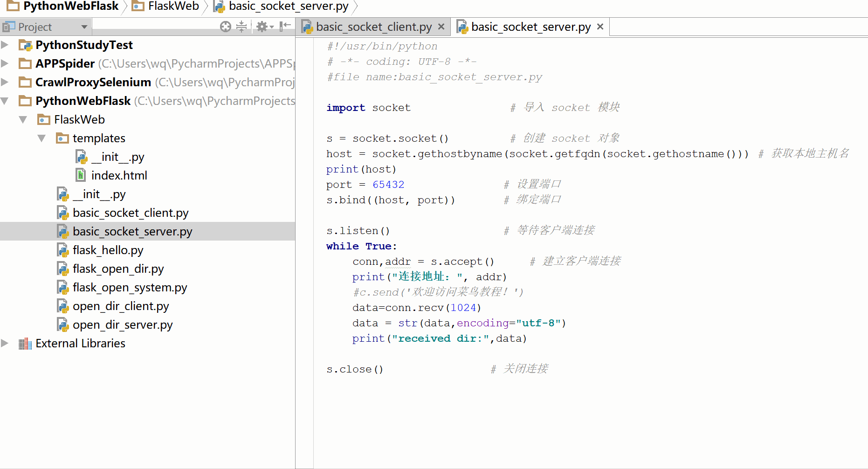Screen dimensions: 868x469
Task: Select open_dir_server.py in project tree
Action: tap(123, 324)
